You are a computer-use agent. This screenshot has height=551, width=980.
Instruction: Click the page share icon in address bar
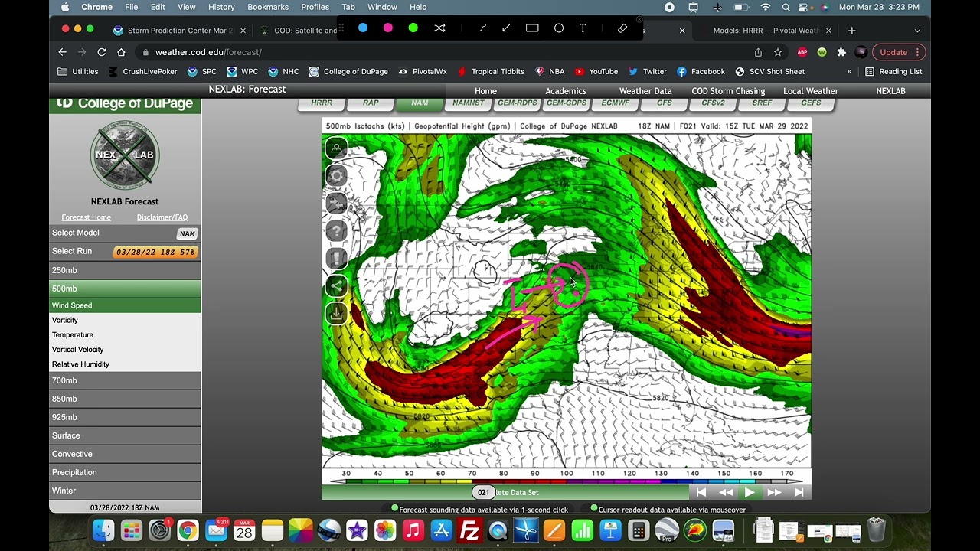point(758,52)
